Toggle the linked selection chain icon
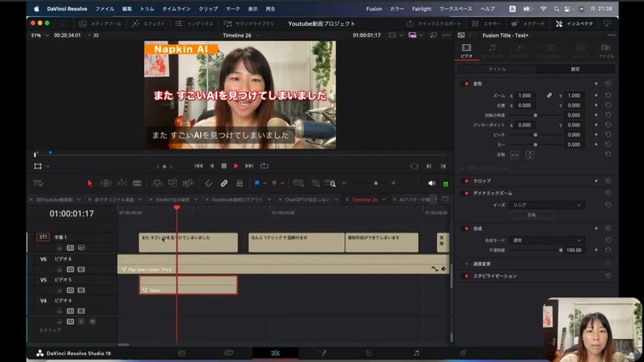644x362 pixels. tap(224, 183)
